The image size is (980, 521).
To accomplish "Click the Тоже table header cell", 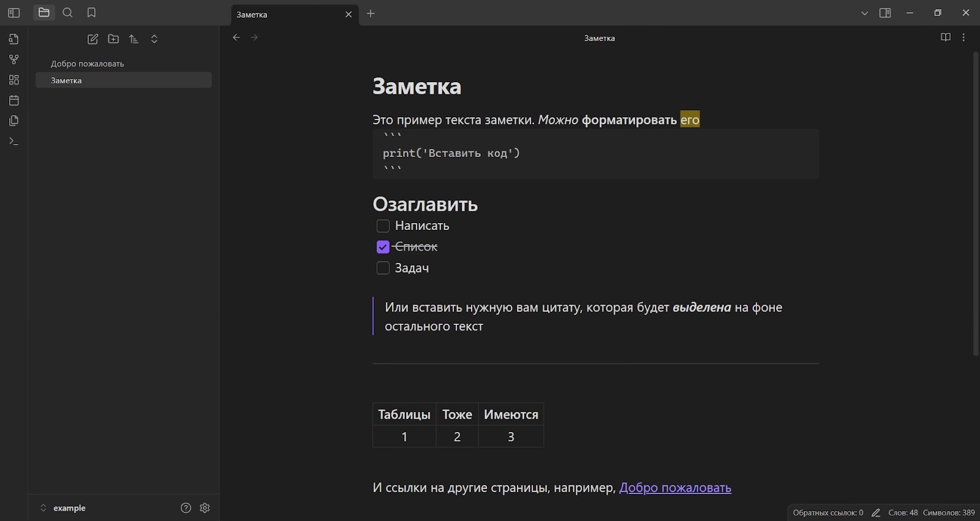I will [x=457, y=415].
